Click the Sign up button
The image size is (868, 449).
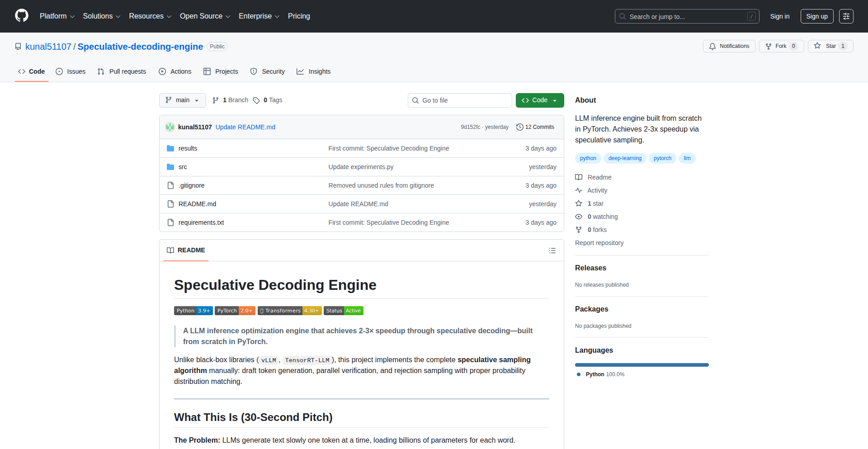(x=816, y=16)
